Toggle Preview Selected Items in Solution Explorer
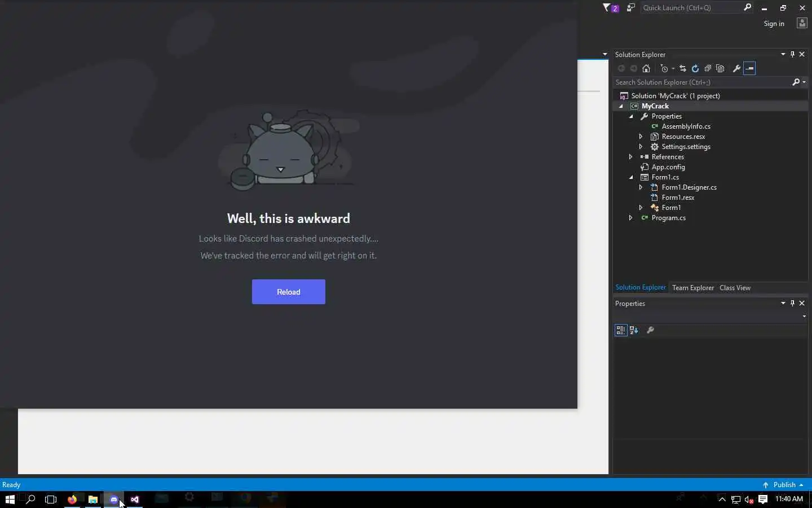Image resolution: width=812 pixels, height=508 pixels. point(749,68)
